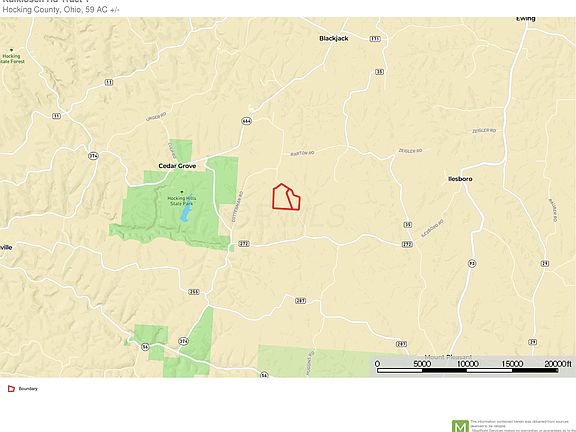Click the red property boundary outline
The height and width of the screenshot is (432, 576).
click(287, 197)
